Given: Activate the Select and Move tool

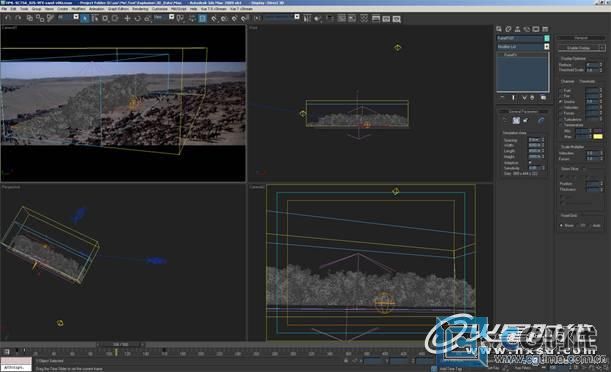Looking at the screenshot, I should (x=127, y=18).
